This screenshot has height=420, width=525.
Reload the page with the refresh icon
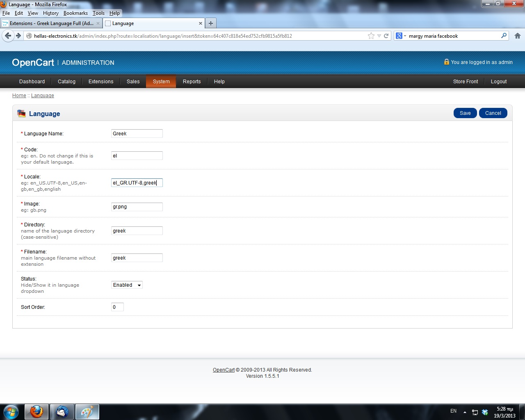(386, 36)
